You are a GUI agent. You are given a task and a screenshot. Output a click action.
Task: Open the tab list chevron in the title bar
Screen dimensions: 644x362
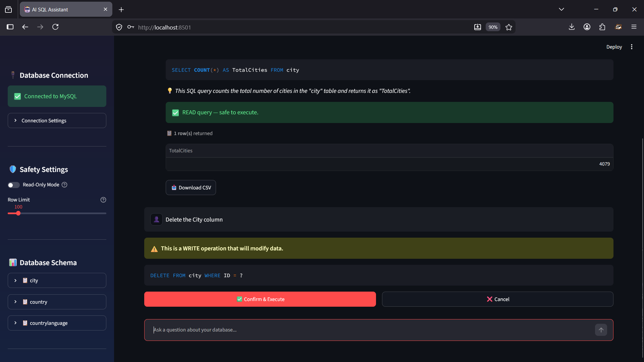click(x=561, y=9)
